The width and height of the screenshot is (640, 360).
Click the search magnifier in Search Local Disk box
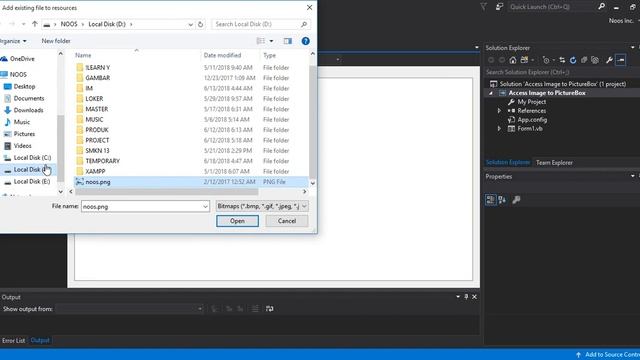click(x=304, y=24)
